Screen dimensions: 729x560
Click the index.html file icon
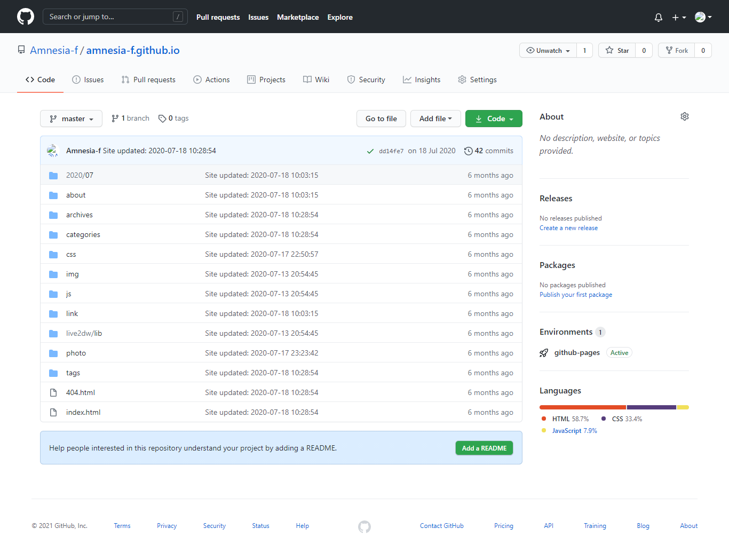coord(53,412)
